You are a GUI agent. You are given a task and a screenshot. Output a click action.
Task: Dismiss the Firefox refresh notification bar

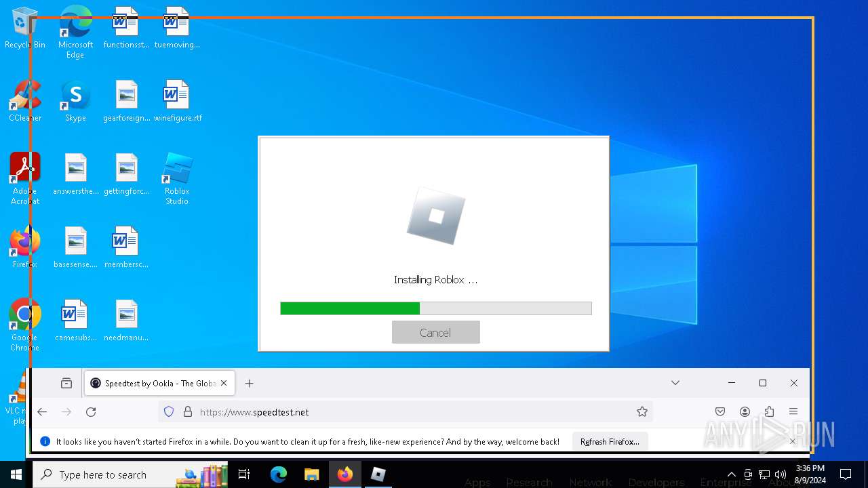792,441
